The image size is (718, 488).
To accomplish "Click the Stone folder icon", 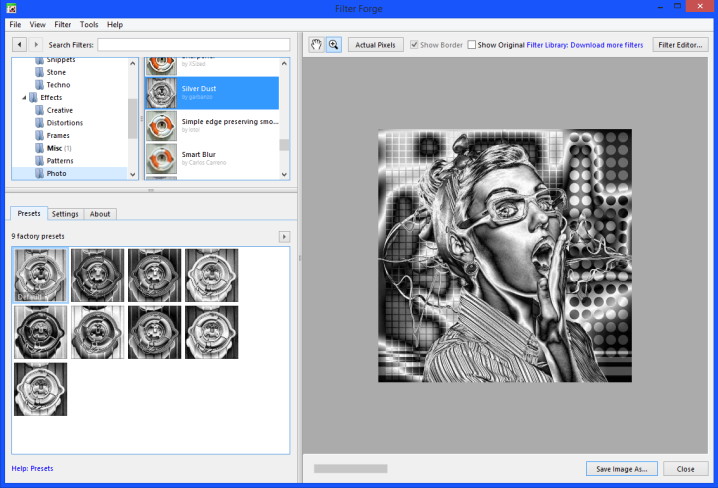I will pos(40,72).
